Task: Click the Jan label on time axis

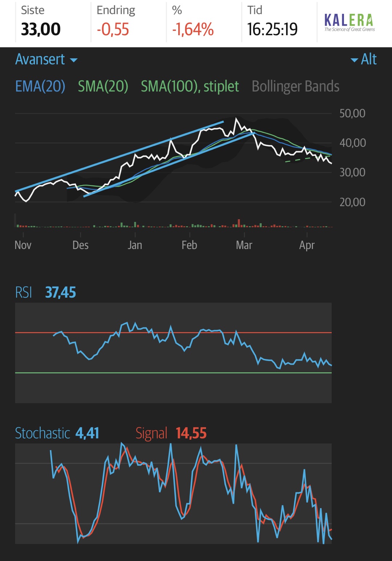Action: pyautogui.click(x=135, y=245)
